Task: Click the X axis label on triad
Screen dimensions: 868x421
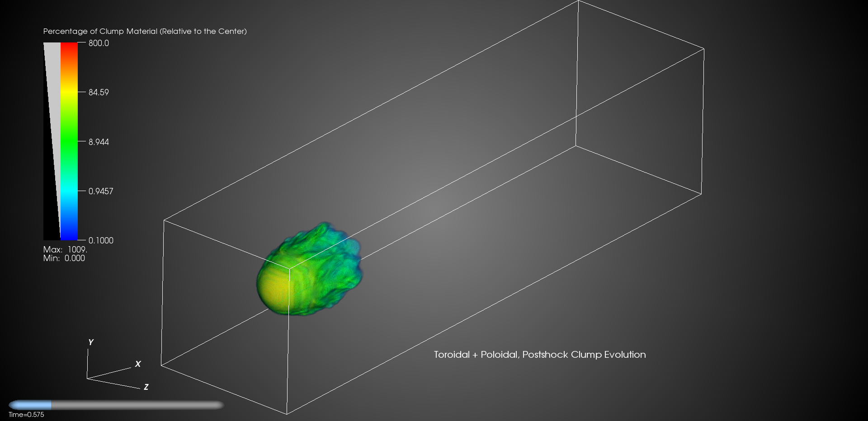Action: click(138, 364)
